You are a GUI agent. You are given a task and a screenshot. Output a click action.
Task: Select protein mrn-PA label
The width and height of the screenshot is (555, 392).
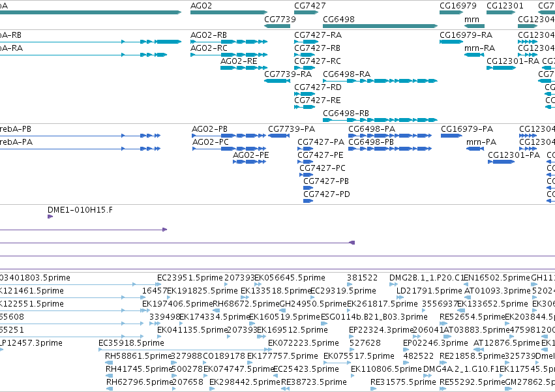point(481,142)
